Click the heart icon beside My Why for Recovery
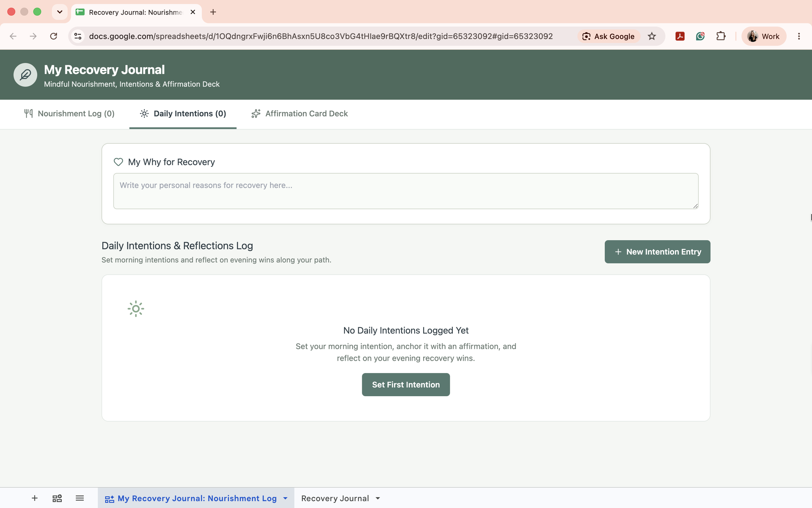The width and height of the screenshot is (812, 508). tap(119, 162)
